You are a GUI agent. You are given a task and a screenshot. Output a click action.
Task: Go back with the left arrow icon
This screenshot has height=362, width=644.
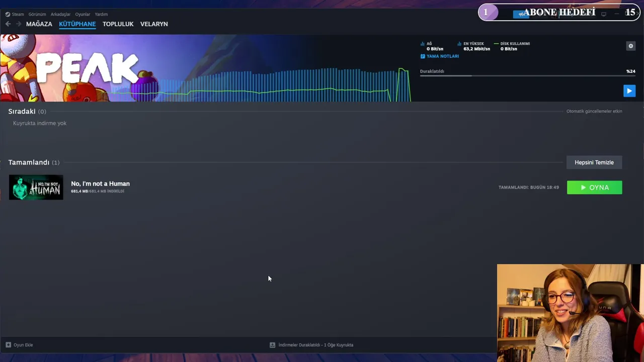(8, 24)
